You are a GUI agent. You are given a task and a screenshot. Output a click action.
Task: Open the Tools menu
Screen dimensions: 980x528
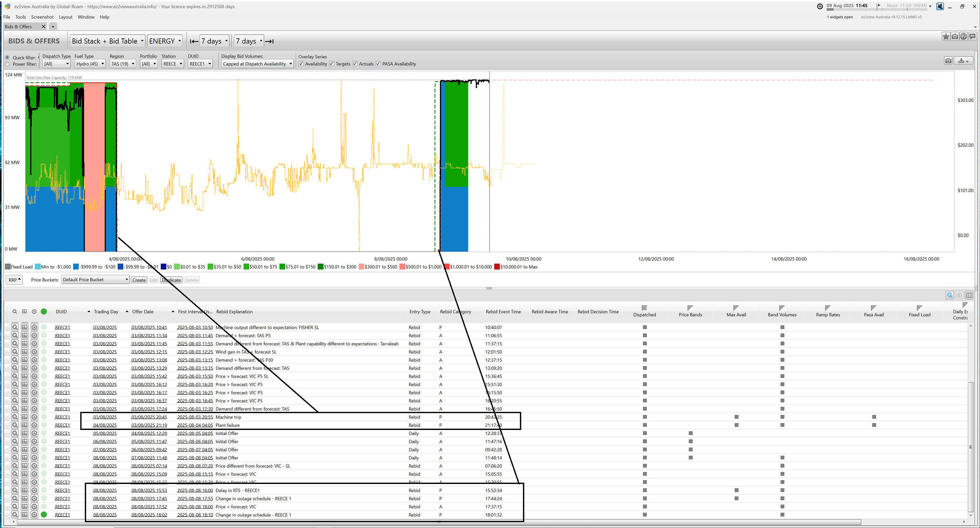click(x=21, y=17)
